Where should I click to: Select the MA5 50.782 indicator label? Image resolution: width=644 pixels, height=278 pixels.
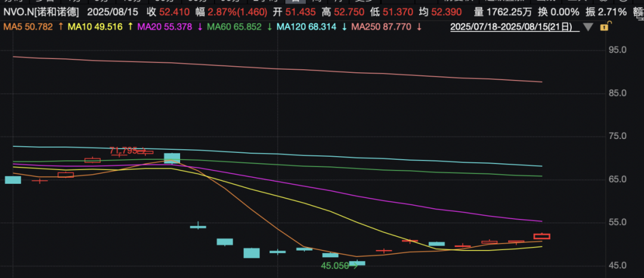(x=28, y=27)
